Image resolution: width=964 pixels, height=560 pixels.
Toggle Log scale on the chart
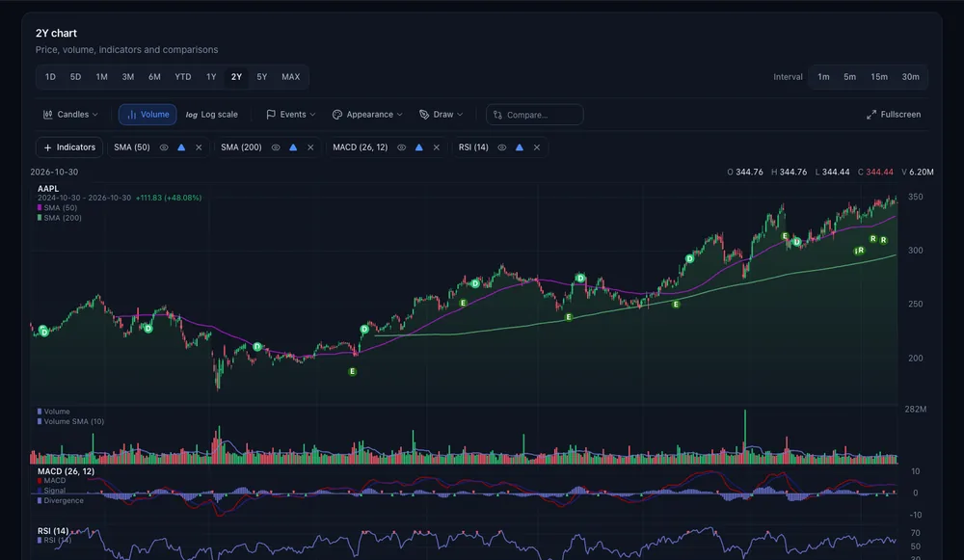211,115
